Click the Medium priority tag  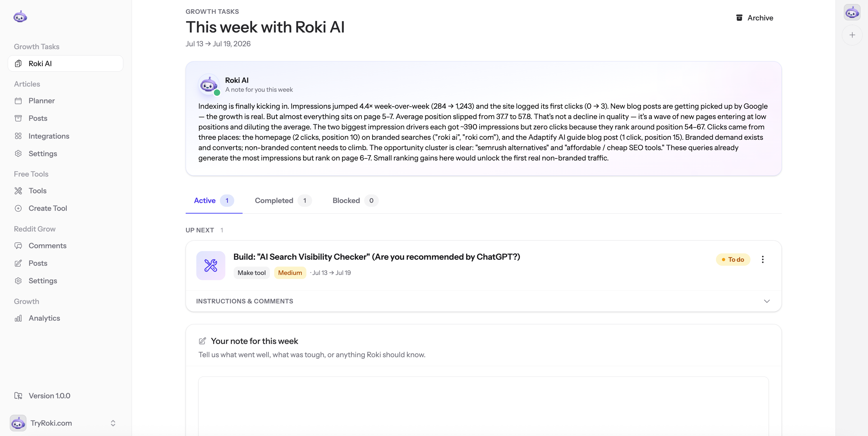[290, 273]
